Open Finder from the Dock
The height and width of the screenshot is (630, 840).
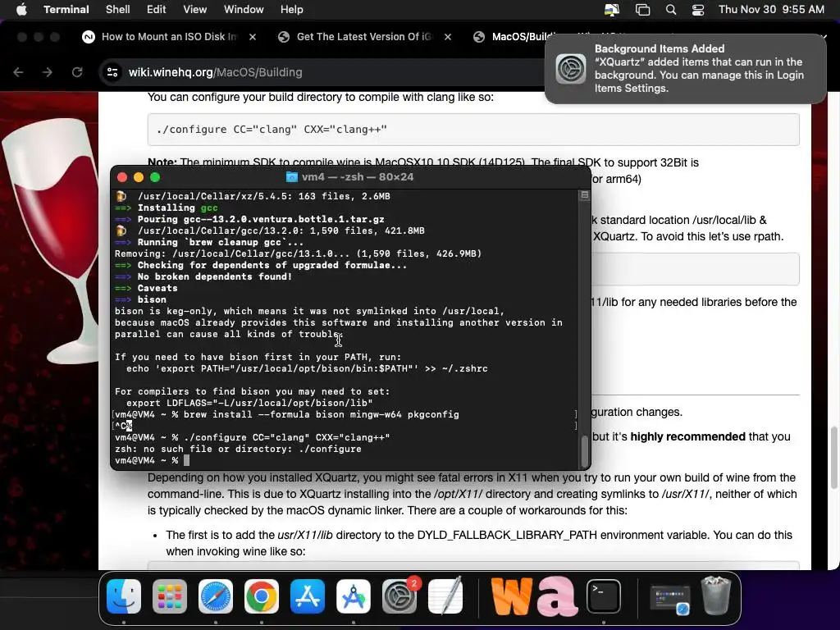[124, 596]
